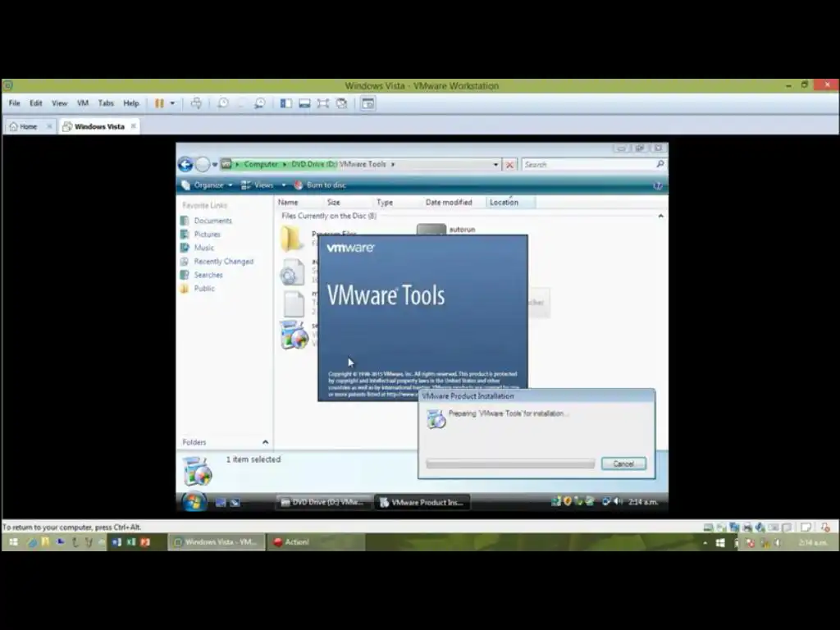Click the magnifier icon in the Search box
Viewport: 840px width, 630px height.
coord(660,164)
